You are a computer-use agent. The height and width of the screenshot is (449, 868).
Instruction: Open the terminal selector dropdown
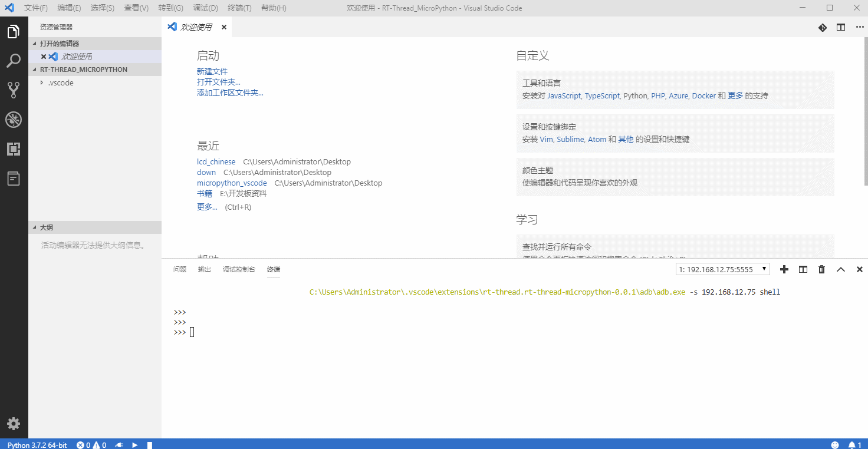(723, 269)
